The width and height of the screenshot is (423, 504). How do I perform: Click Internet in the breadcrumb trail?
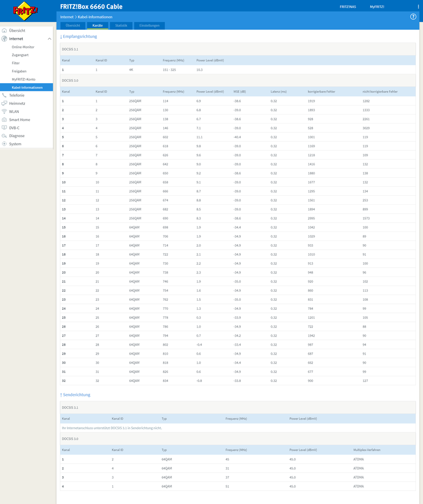[66, 17]
